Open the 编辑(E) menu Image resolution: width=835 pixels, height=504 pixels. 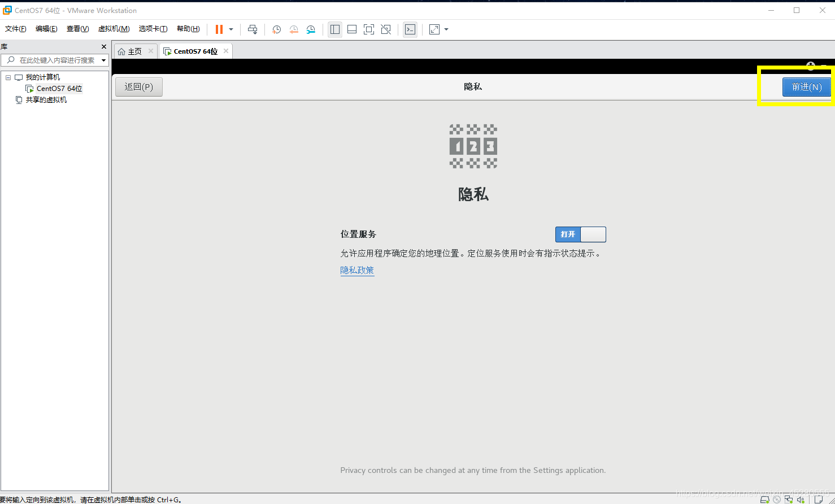(x=46, y=29)
